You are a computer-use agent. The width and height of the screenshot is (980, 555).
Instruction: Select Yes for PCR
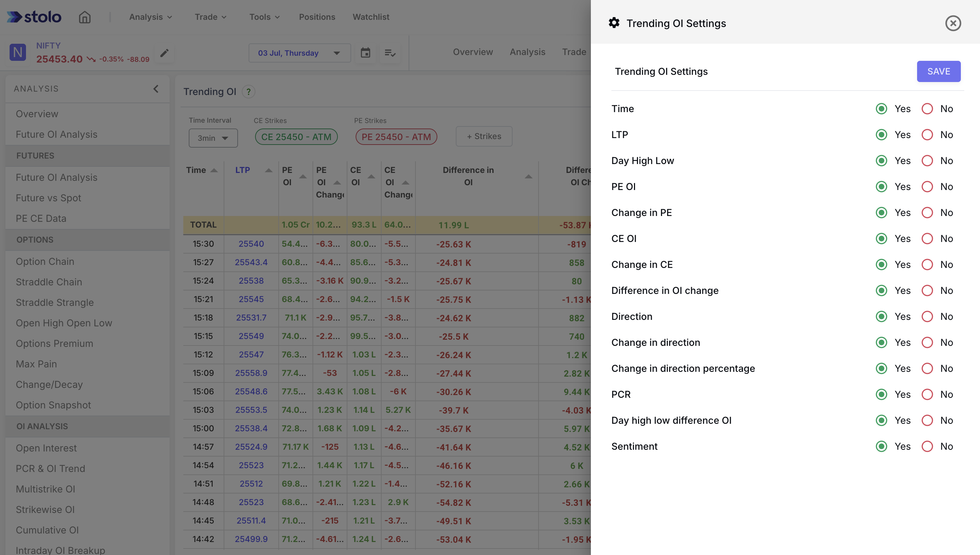pos(881,394)
